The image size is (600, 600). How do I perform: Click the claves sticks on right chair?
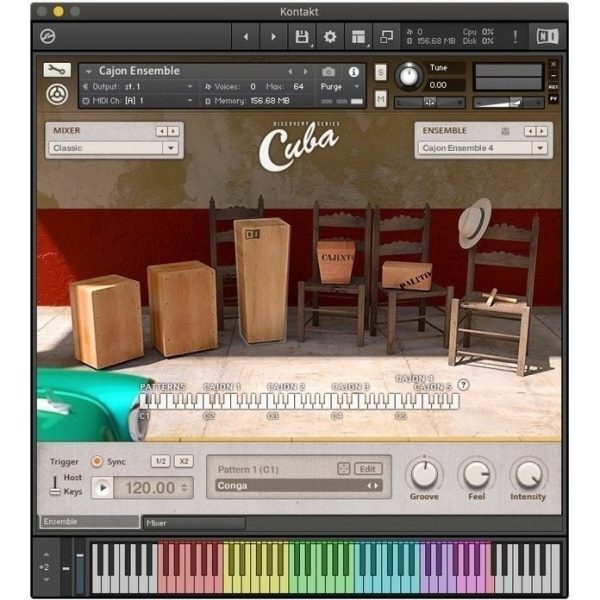[x=497, y=297]
